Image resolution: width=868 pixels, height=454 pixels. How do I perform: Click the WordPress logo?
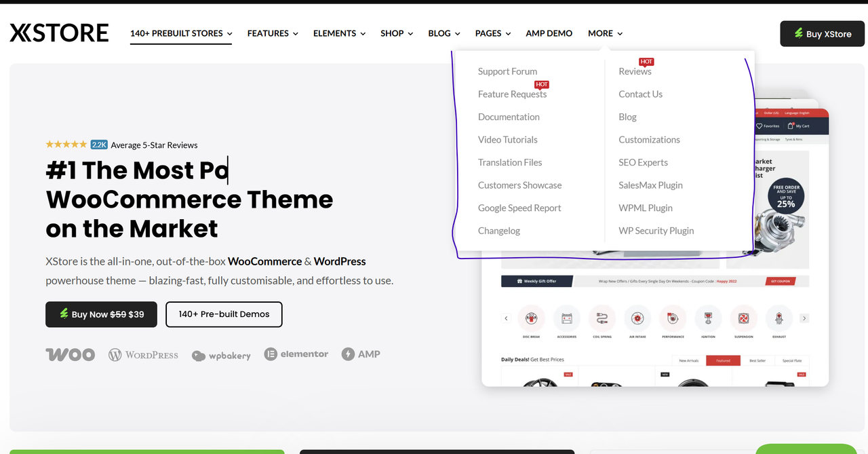(143, 354)
